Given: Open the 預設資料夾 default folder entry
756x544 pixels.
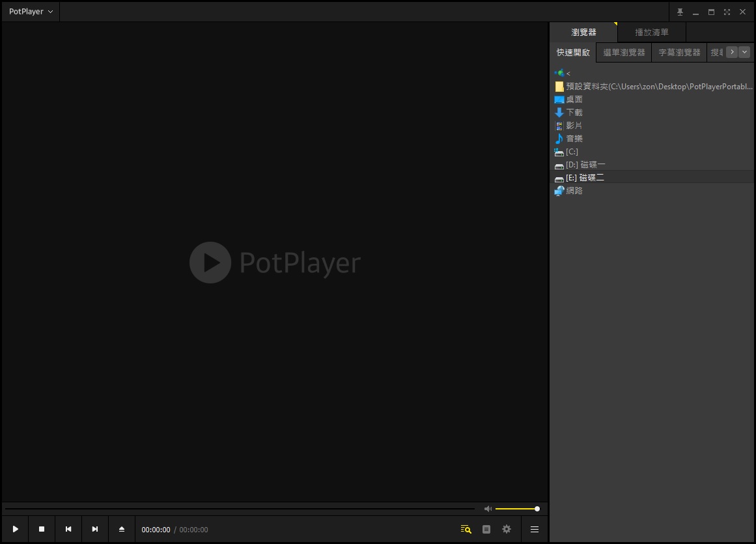Looking at the screenshot, I should (x=652, y=87).
